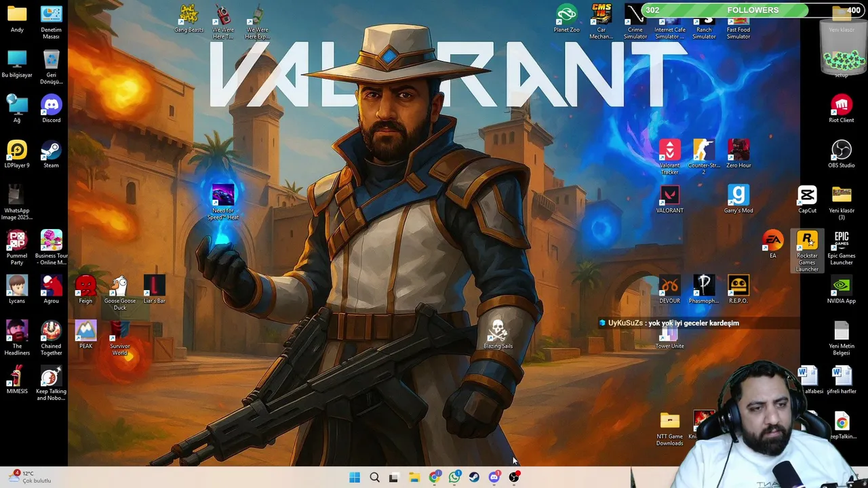Select the Pummel Party game icon
Screen dimensions: 868x488
(17, 248)
